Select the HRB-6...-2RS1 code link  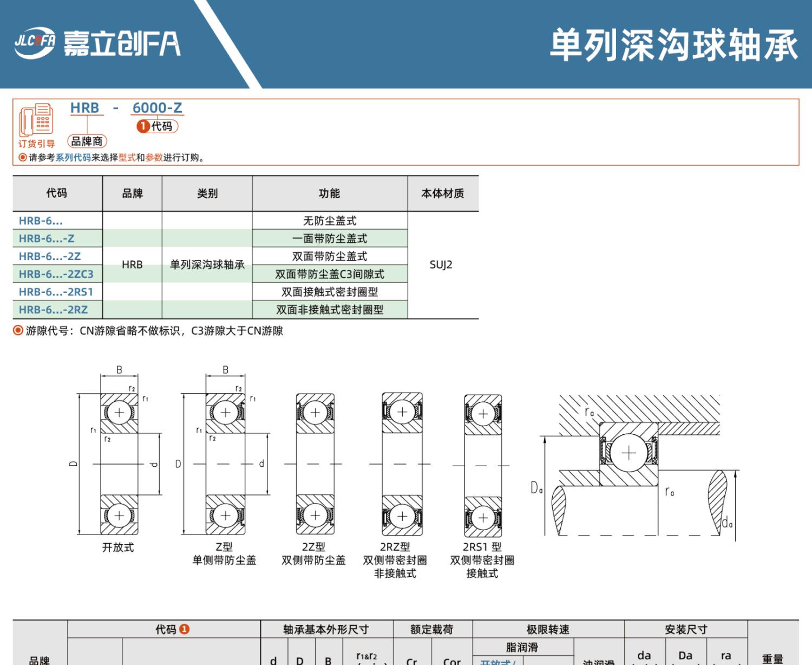click(x=56, y=292)
